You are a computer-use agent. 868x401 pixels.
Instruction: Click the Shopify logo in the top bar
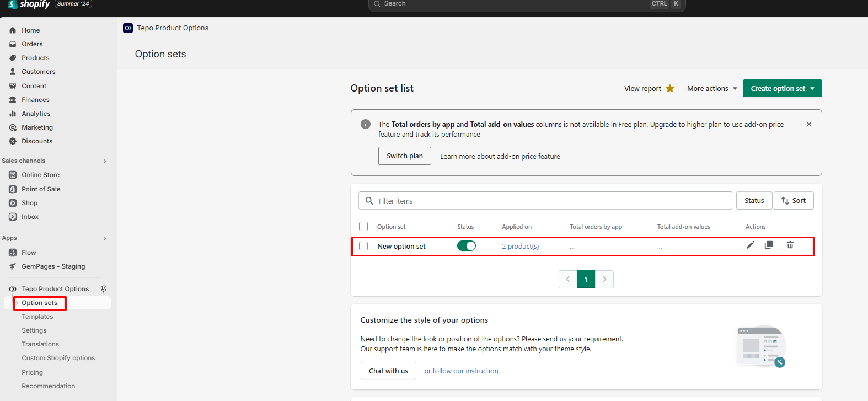[x=30, y=4]
